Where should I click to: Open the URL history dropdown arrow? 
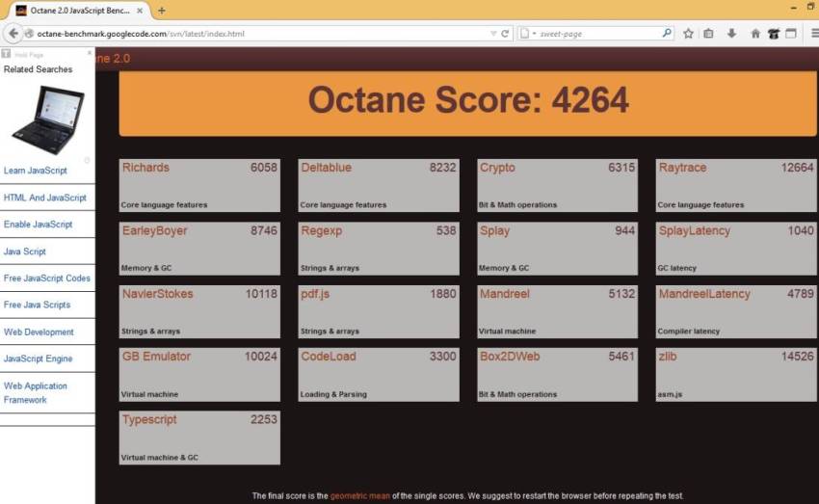tap(493, 34)
